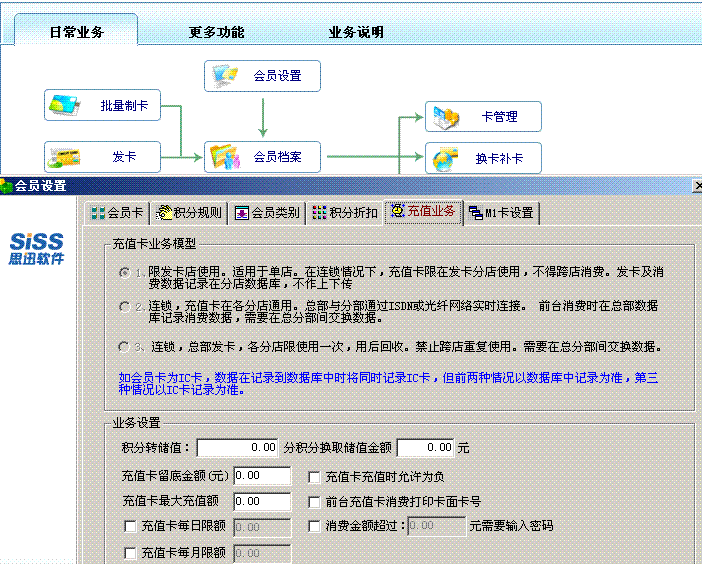
Task: Select option 2 连锁 充值卡各分店通用
Action: pyautogui.click(x=124, y=306)
